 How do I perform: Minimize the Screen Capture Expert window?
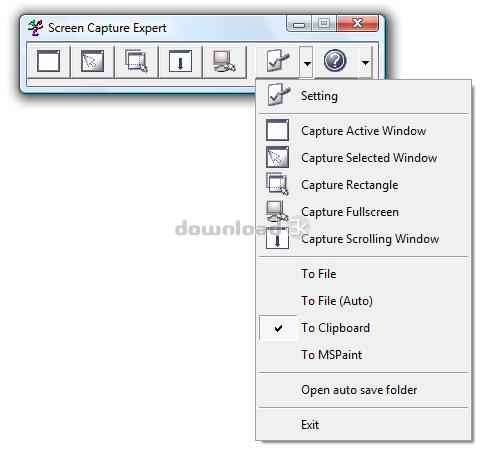[299, 24]
